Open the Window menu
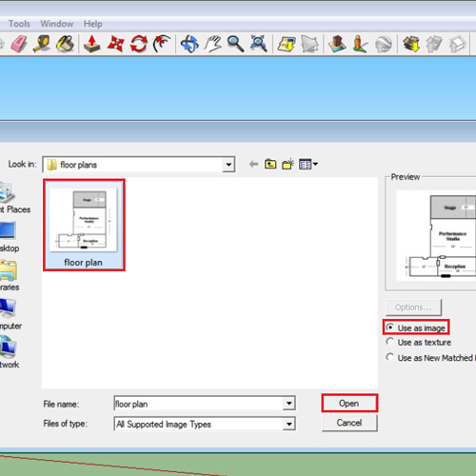Viewport: 476px width, 476px height. (x=57, y=24)
